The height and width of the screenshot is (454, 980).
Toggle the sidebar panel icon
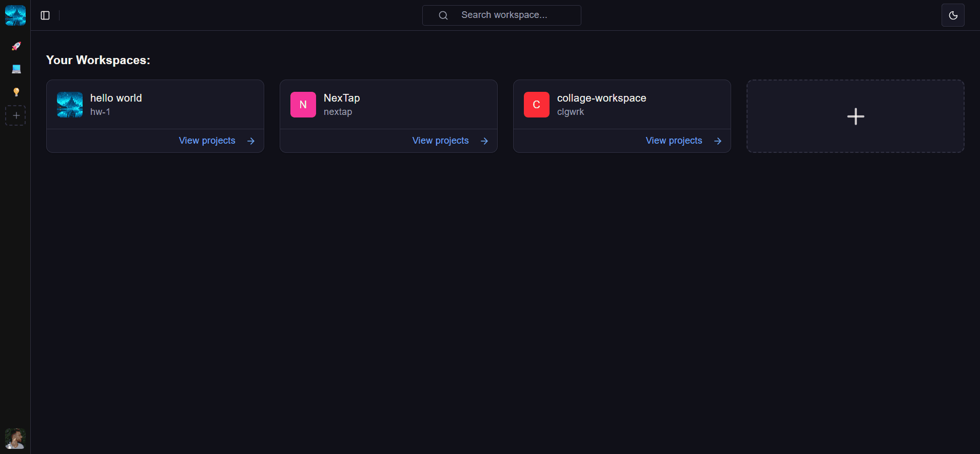[45, 15]
